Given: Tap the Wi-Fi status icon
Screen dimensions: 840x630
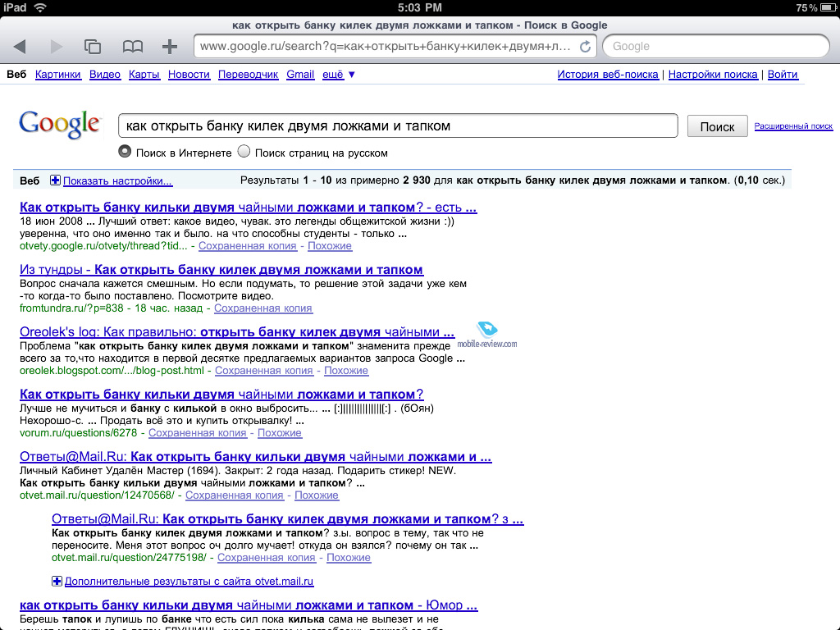Looking at the screenshot, I should click(40, 7).
